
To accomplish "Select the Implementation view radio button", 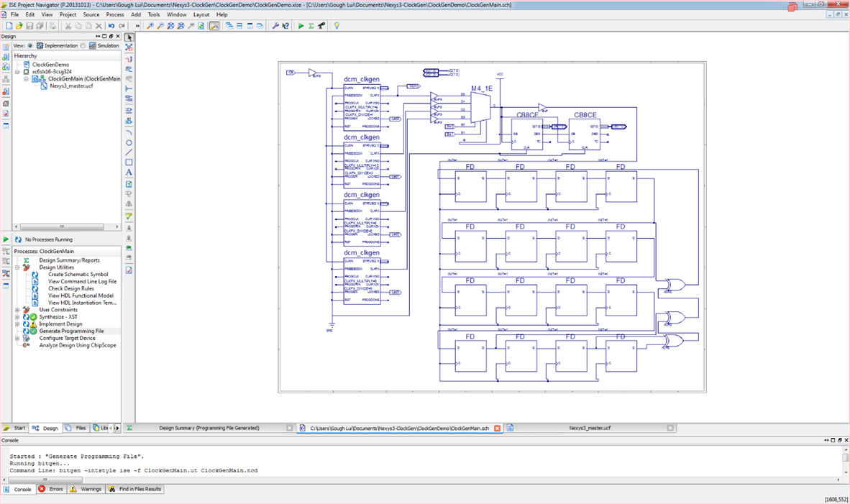I will pyautogui.click(x=30, y=45).
